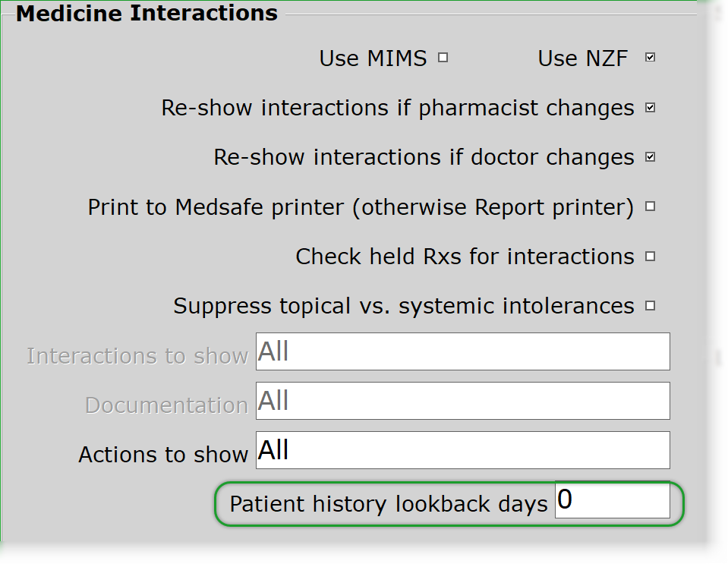Focus the Patient history lookback days input
The width and height of the screenshot is (728, 564).
pos(612,501)
